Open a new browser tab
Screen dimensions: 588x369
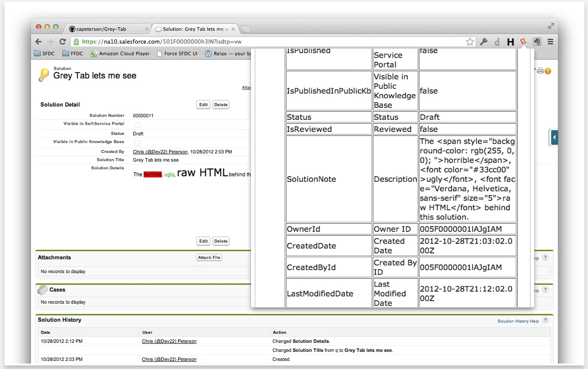pyautogui.click(x=246, y=29)
